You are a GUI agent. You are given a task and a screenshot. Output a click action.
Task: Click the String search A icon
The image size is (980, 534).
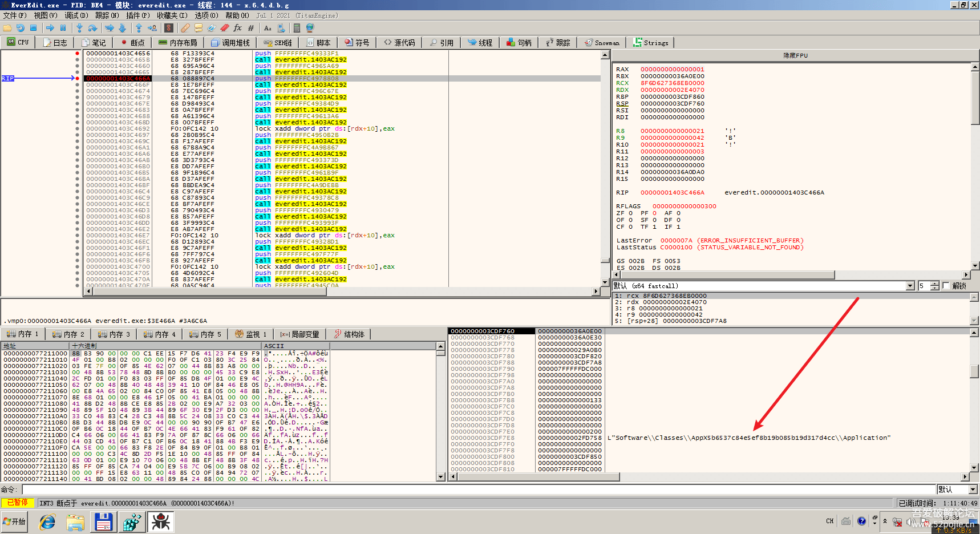[x=268, y=28]
